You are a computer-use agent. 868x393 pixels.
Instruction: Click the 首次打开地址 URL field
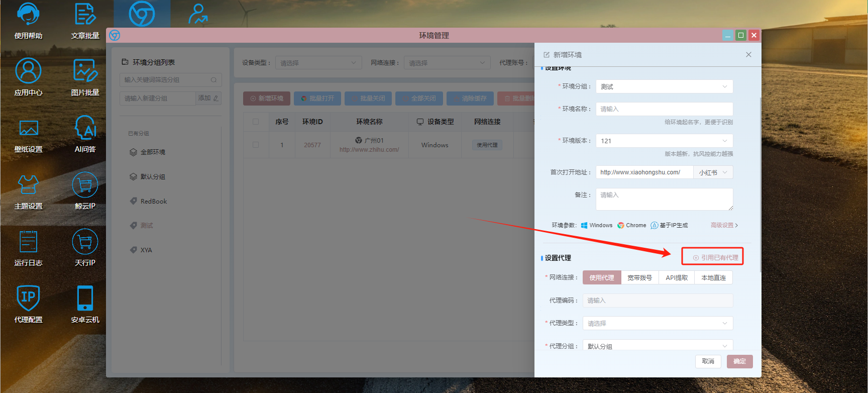coord(644,172)
